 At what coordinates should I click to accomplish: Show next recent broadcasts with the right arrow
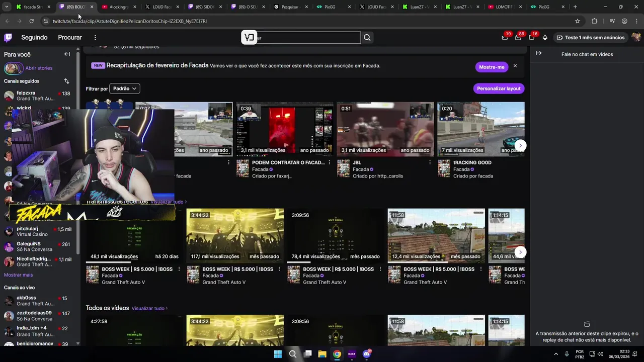pyautogui.click(x=521, y=252)
